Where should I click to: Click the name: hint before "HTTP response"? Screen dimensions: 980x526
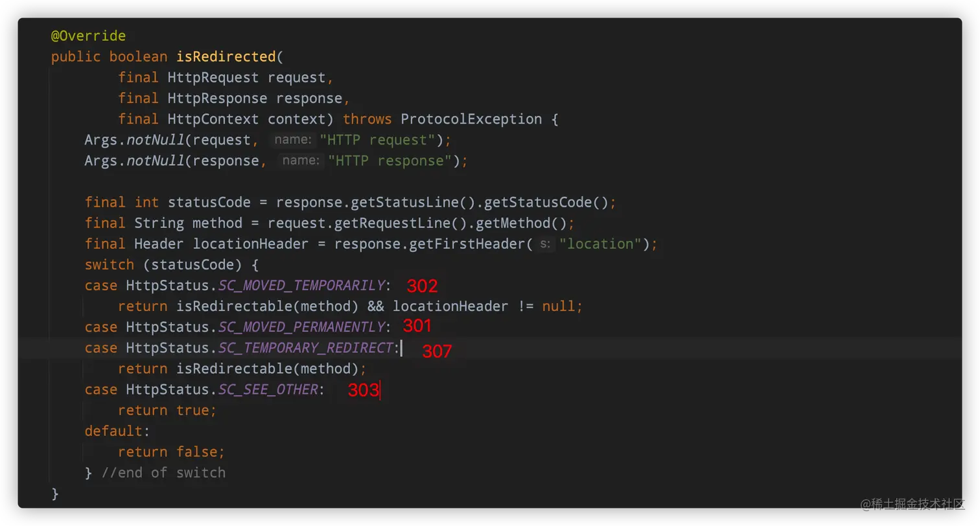click(x=302, y=161)
